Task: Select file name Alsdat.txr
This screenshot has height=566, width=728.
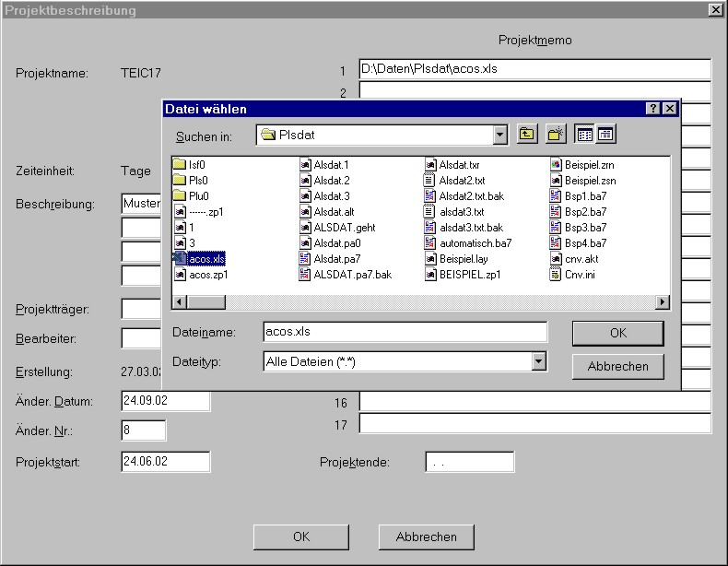Action: tap(459, 165)
